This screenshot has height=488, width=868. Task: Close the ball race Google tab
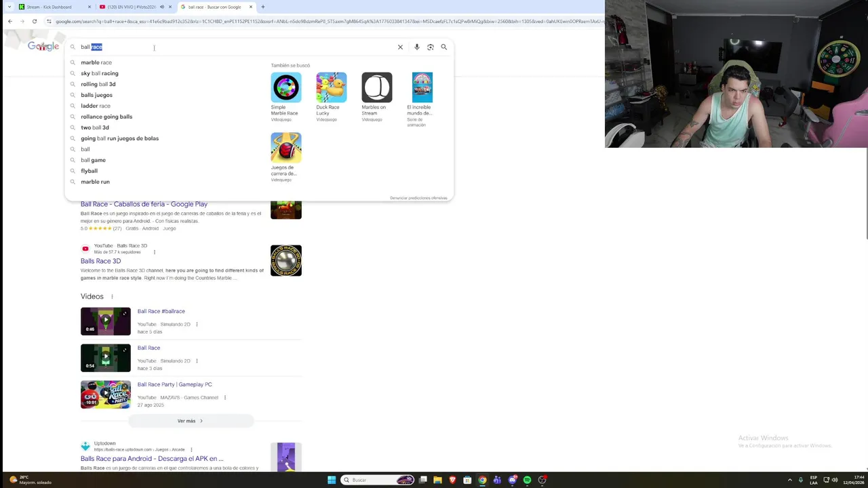[251, 7]
